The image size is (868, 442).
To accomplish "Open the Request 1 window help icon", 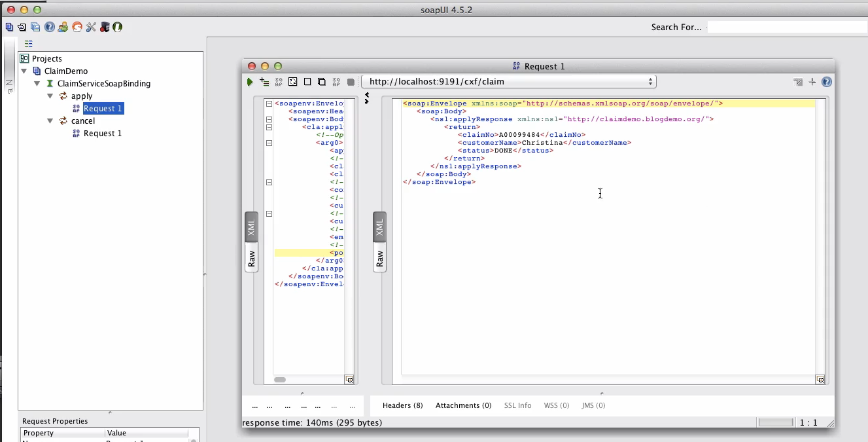I will [x=826, y=82].
